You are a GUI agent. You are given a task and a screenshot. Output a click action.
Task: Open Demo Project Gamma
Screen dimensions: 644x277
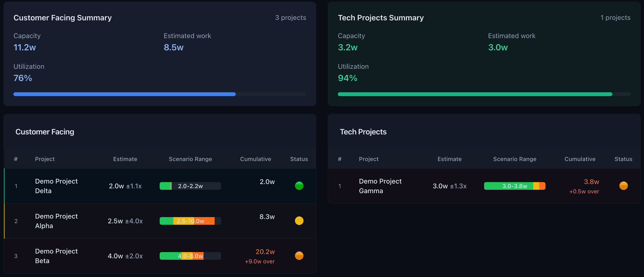(x=380, y=186)
